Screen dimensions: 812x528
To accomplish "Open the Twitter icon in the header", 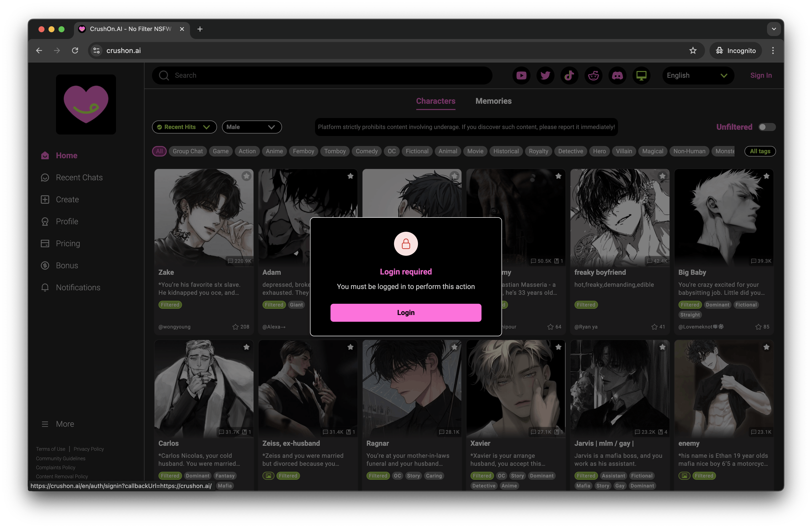I will (x=545, y=75).
